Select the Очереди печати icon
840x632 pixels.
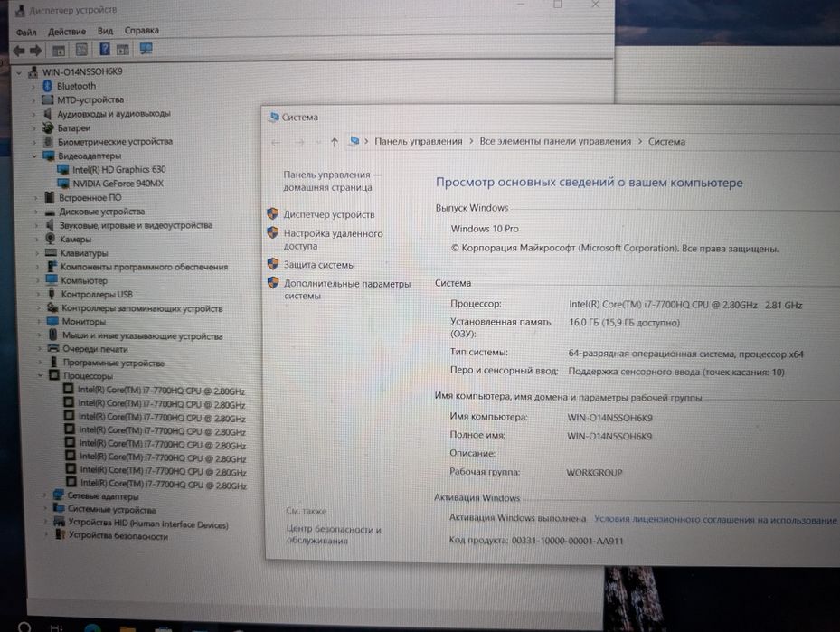(53, 349)
